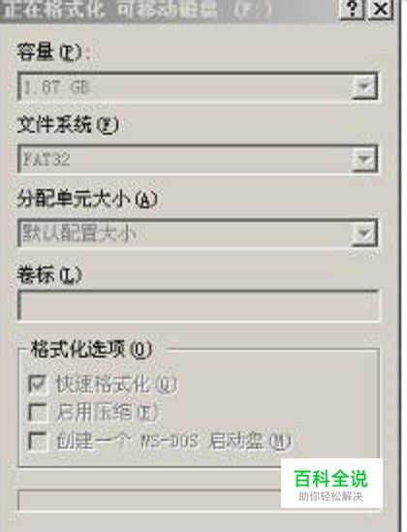Screen dimensions: 407x532
Task: Focus the 卷标 volume label field
Action: pos(198,306)
